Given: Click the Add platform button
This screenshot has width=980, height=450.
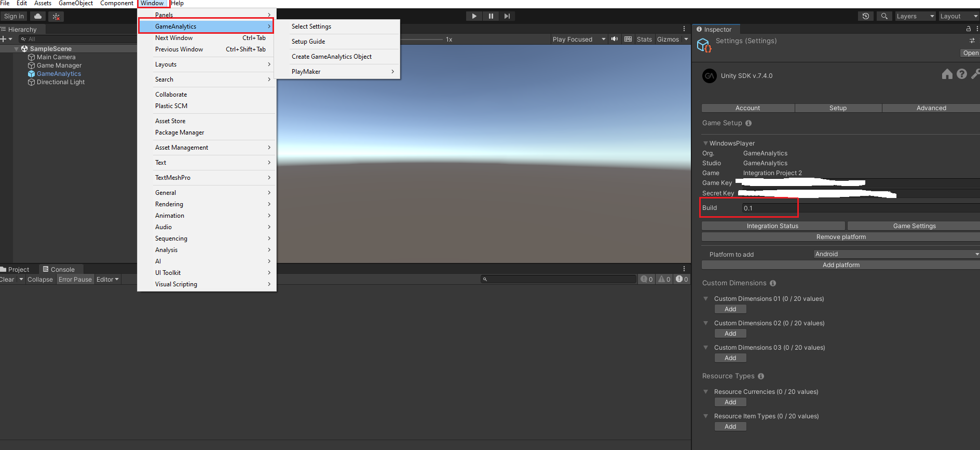Looking at the screenshot, I should pyautogui.click(x=841, y=265).
